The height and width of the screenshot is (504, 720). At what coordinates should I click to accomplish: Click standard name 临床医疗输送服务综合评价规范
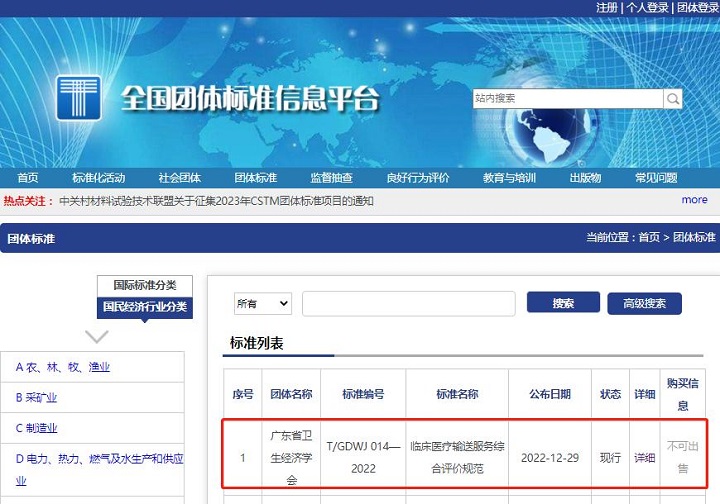457,457
